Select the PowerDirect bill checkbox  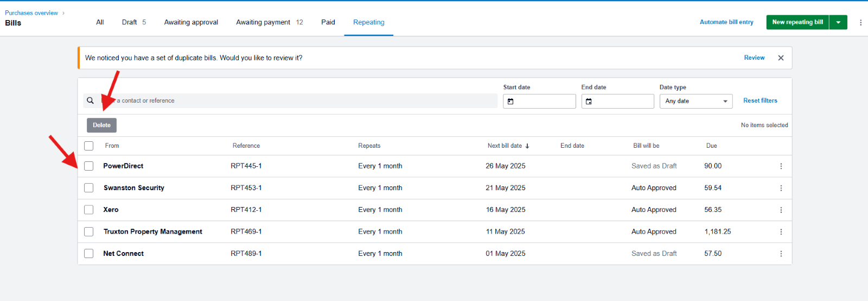[89, 166]
